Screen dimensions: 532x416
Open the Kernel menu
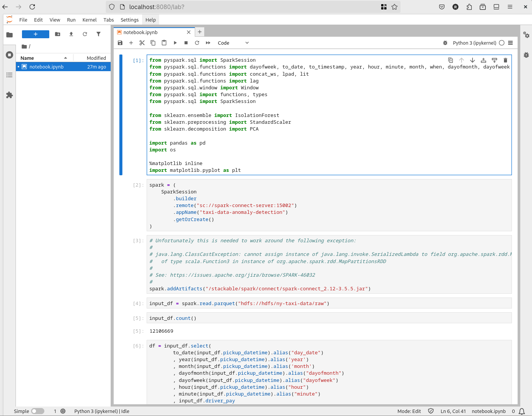pos(89,20)
